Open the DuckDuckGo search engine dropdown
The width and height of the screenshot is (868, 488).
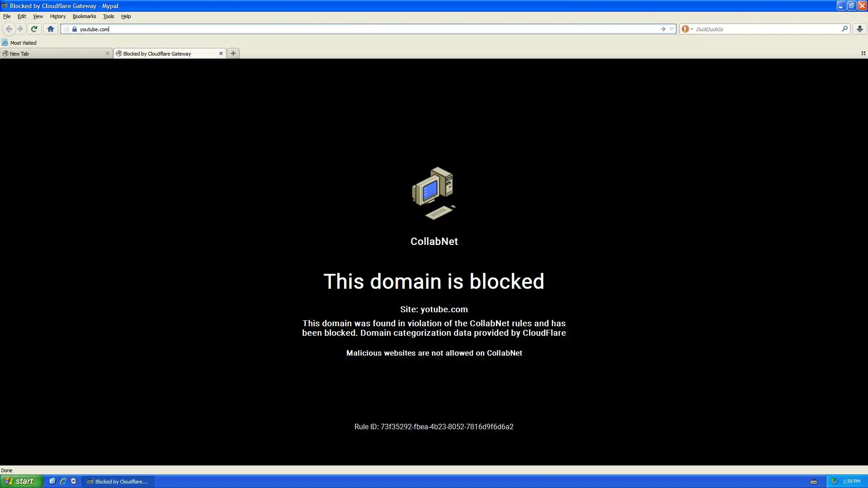tap(687, 29)
